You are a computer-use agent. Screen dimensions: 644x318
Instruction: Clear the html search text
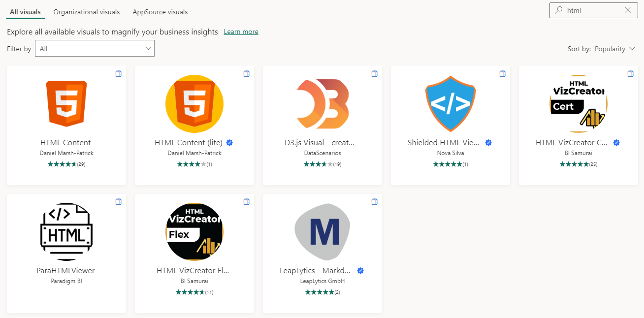628,10
